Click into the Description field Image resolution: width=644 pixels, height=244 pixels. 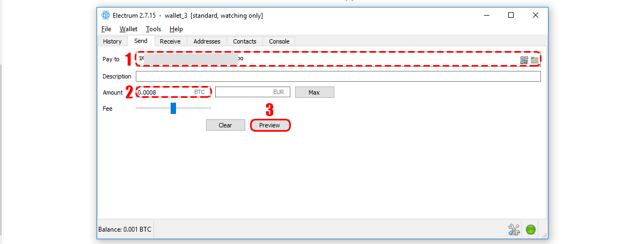coord(338,76)
